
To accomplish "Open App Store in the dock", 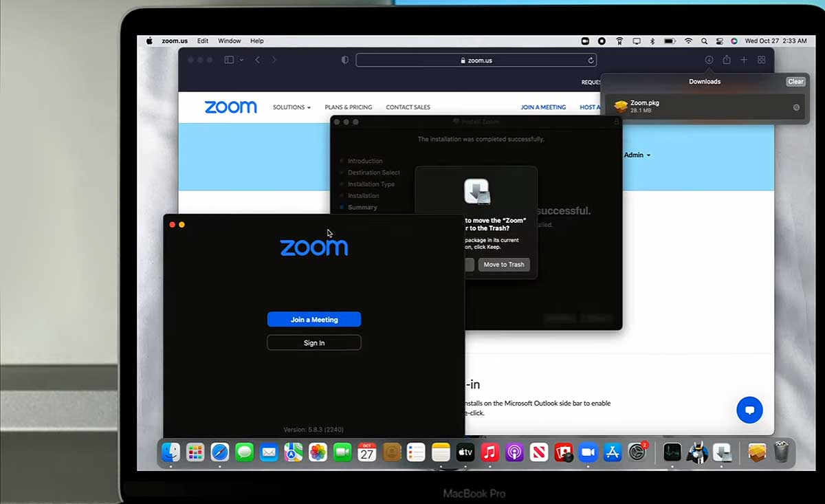I will [613, 452].
